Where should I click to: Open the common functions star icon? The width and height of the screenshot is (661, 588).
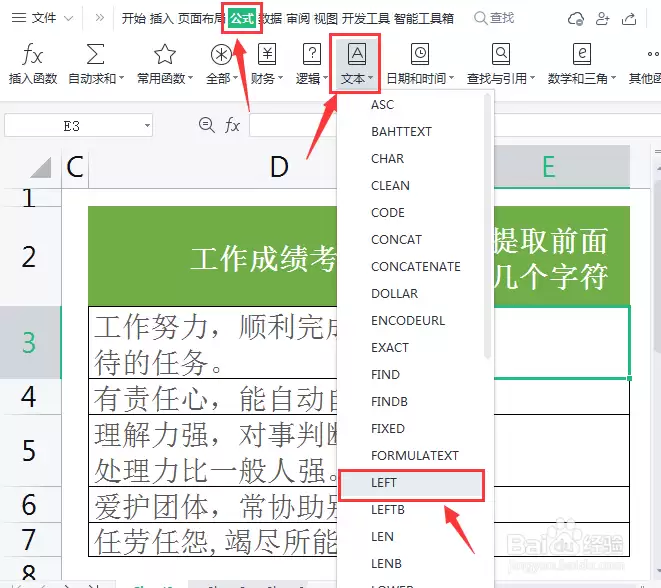(x=164, y=54)
